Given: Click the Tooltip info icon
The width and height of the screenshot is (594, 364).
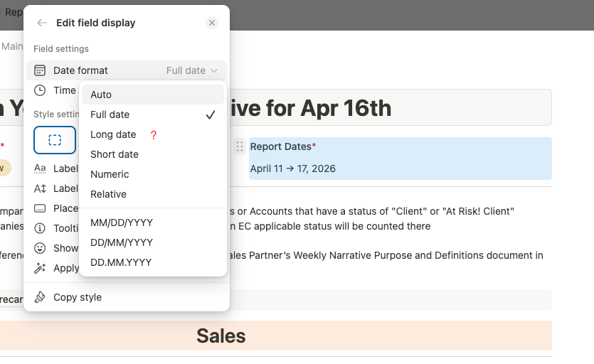Looking at the screenshot, I should [41, 228].
